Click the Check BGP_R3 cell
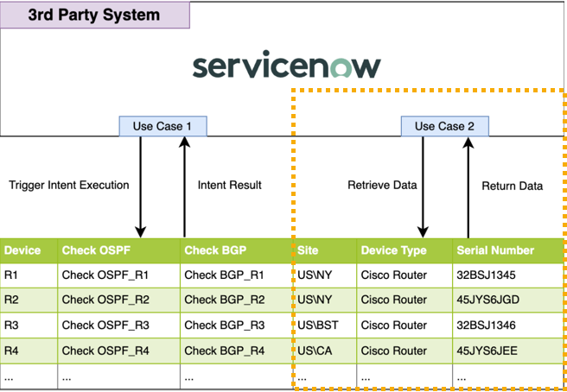This screenshot has height=392, width=567. click(224, 326)
